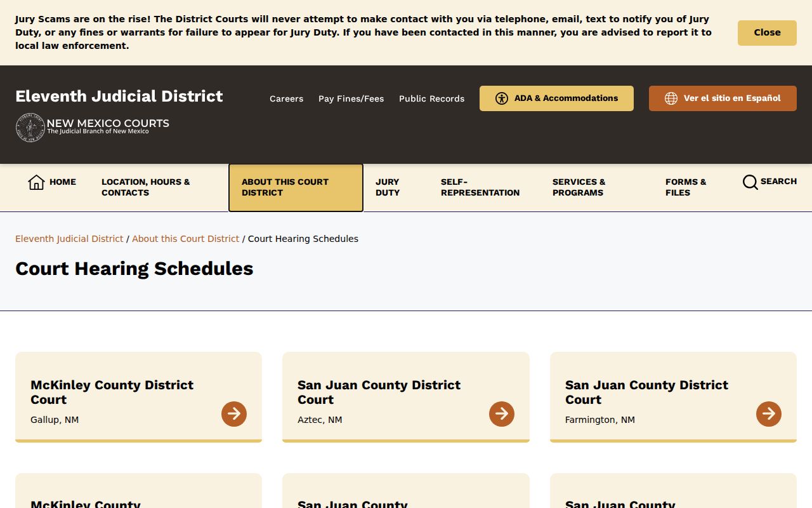Go to the Careers page
812x508 pixels.
click(287, 98)
